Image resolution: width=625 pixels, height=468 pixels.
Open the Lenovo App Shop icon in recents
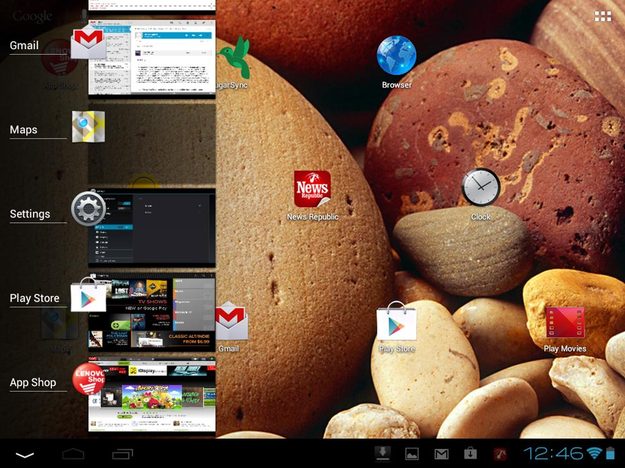pos(88,378)
